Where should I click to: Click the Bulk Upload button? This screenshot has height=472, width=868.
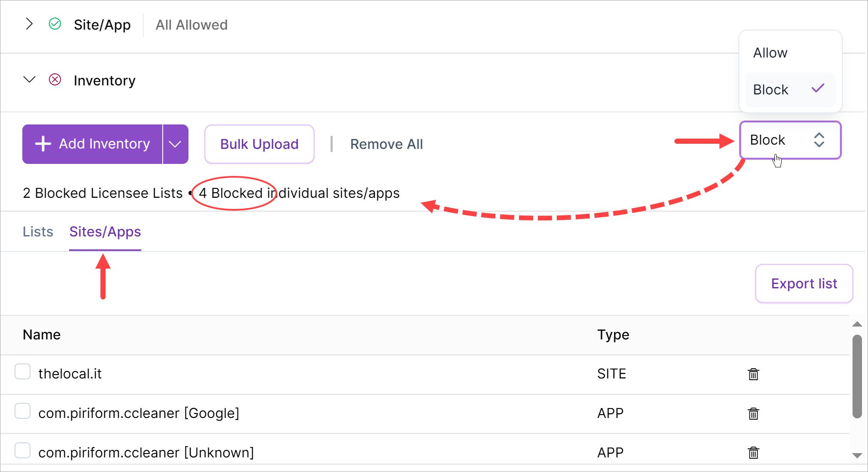[x=259, y=144]
